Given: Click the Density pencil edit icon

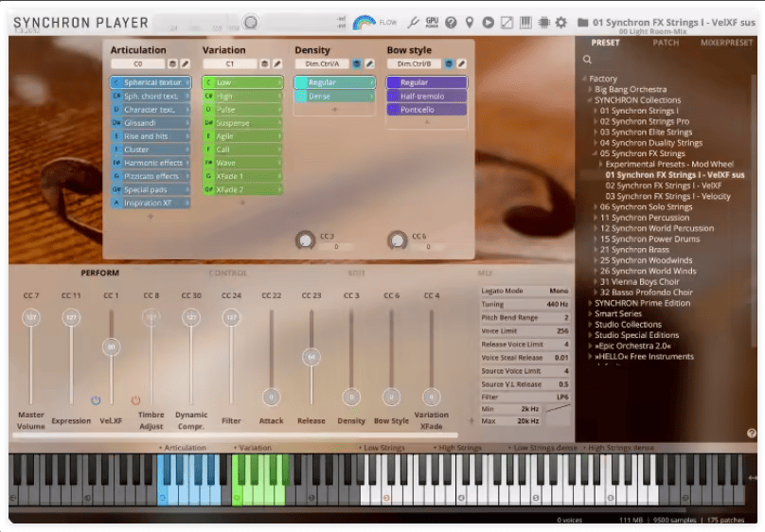Looking at the screenshot, I should coord(370,63).
